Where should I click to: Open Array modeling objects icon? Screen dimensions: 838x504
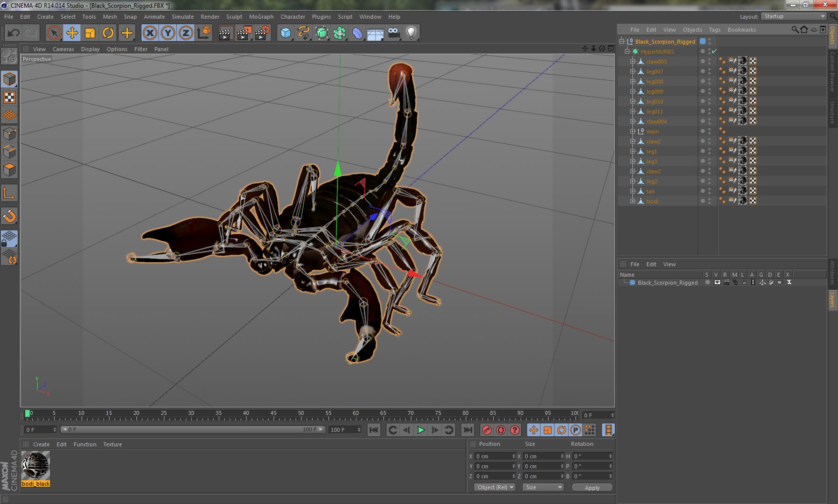click(x=340, y=33)
